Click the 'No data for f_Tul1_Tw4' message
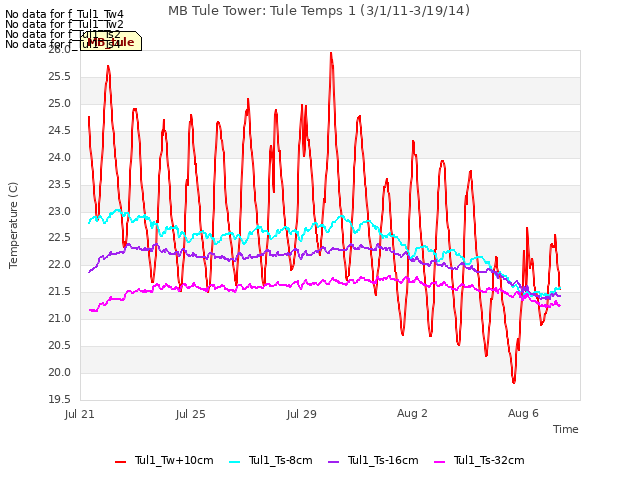Screen dimensions: 640x480 [64, 14]
